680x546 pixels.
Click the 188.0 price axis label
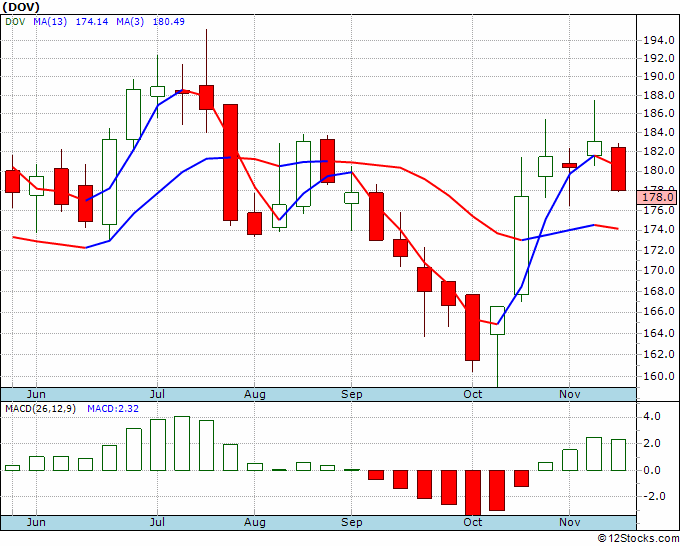tap(658, 95)
